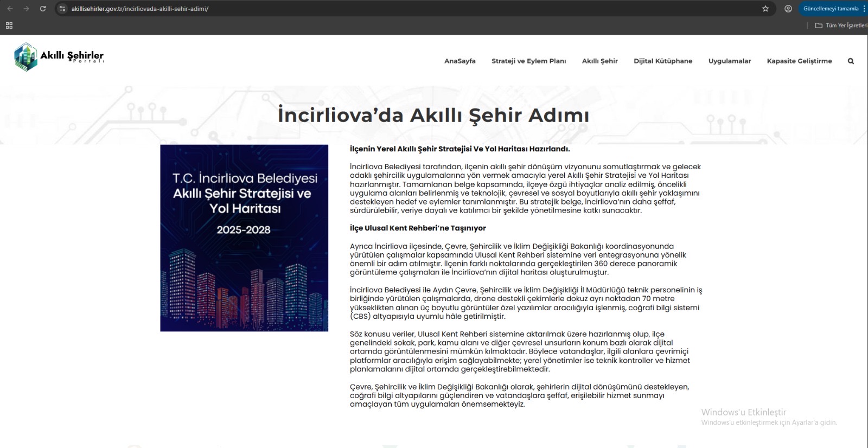Go to Dijital Kütüphane menu
Image resolution: width=868 pixels, height=448 pixels.
pos(663,61)
